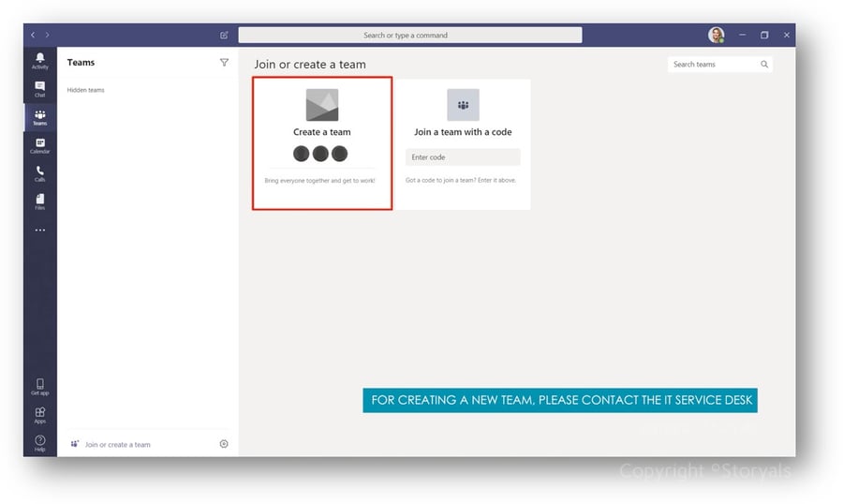Open the Calendar view
Viewport: 843px width, 504px height.
39,146
